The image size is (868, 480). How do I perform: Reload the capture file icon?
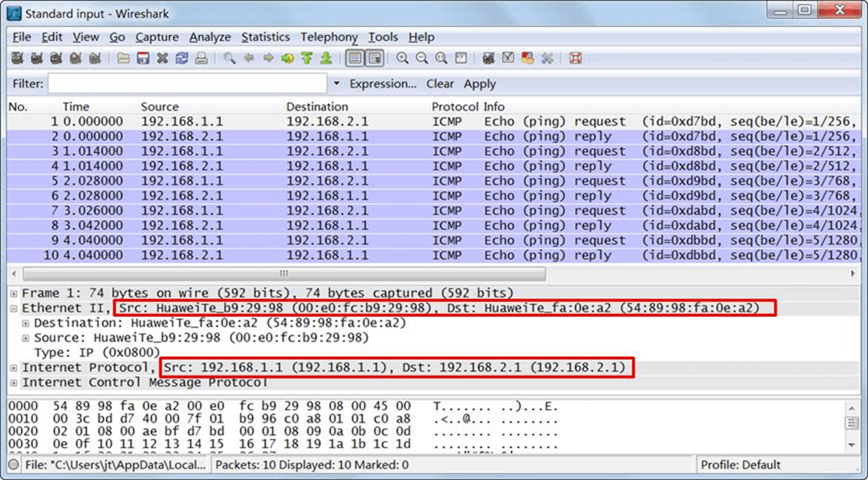pyautogui.click(x=181, y=58)
